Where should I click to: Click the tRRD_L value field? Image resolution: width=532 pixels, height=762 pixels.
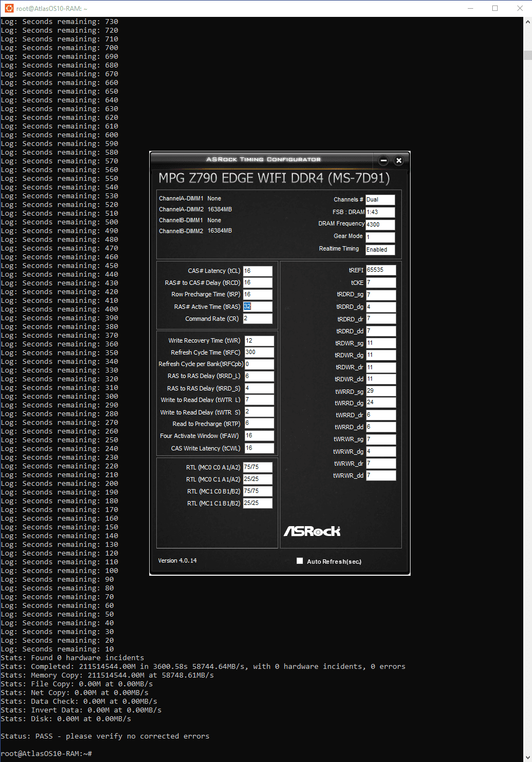click(259, 376)
